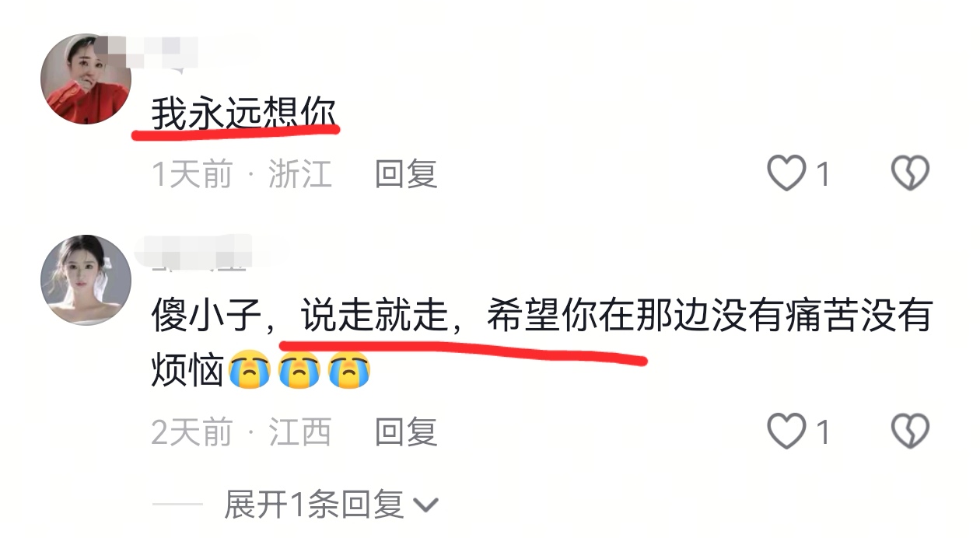Image resolution: width=980 pixels, height=538 pixels.
Task: Tap the like count on the 浙江 comment
Action: tap(822, 175)
